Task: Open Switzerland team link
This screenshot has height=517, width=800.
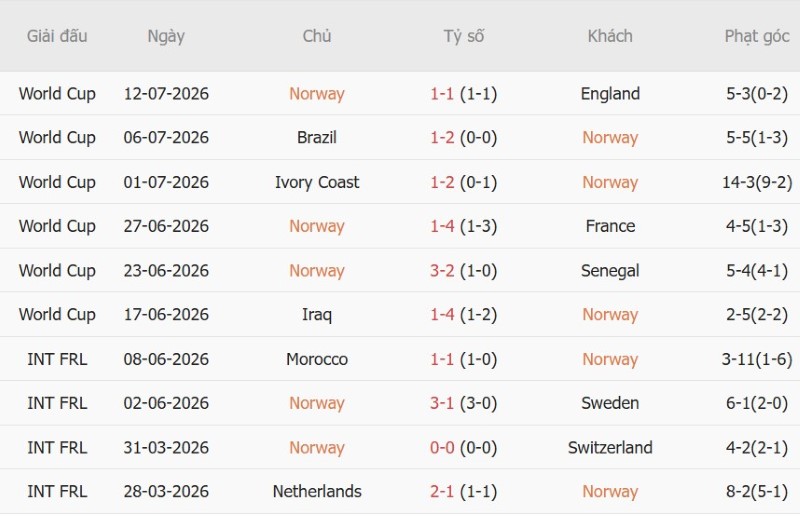Action: click(610, 448)
